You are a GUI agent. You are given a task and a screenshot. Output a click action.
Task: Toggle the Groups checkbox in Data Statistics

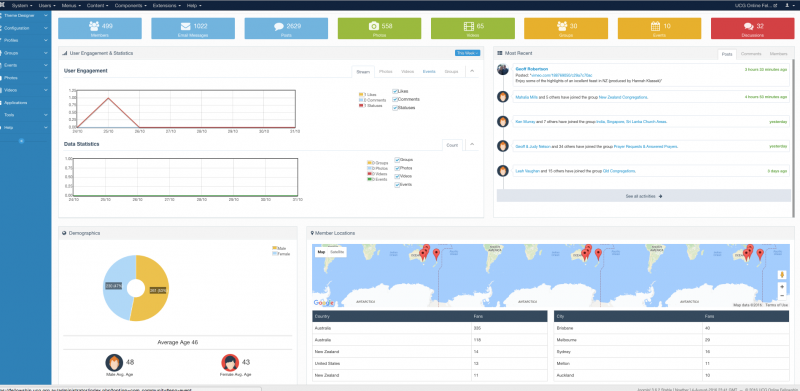(397, 160)
